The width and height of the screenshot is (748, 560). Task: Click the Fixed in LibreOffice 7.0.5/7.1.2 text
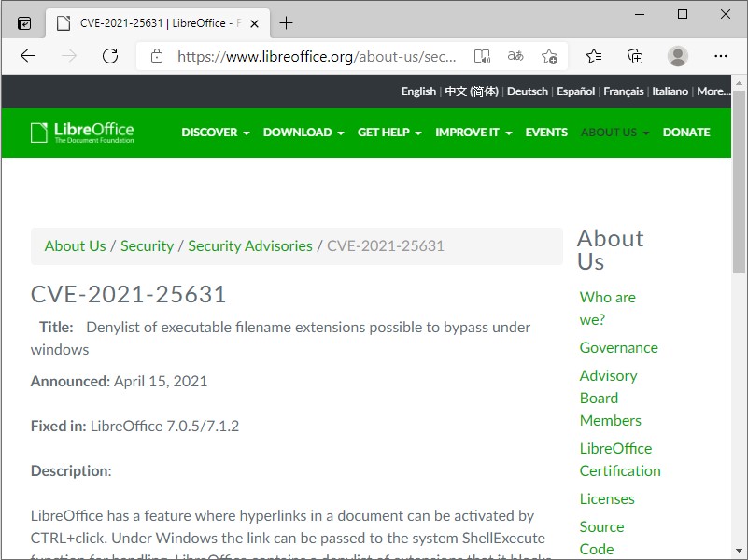coord(134,427)
